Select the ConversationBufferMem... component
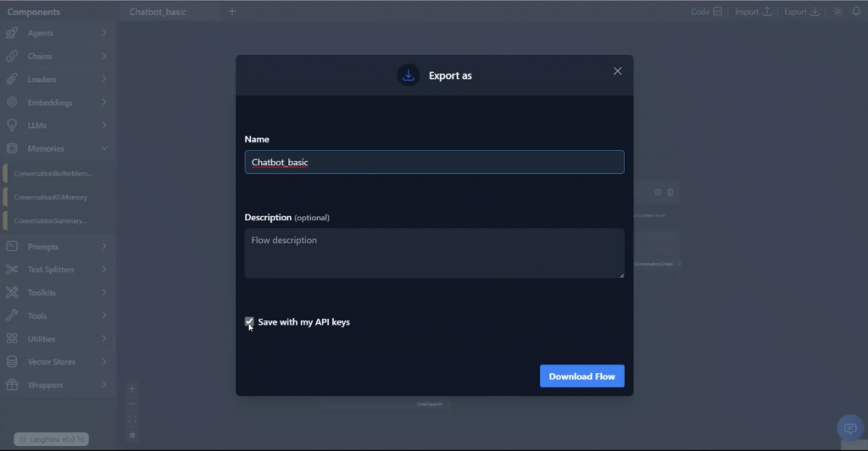868x451 pixels. click(x=53, y=174)
